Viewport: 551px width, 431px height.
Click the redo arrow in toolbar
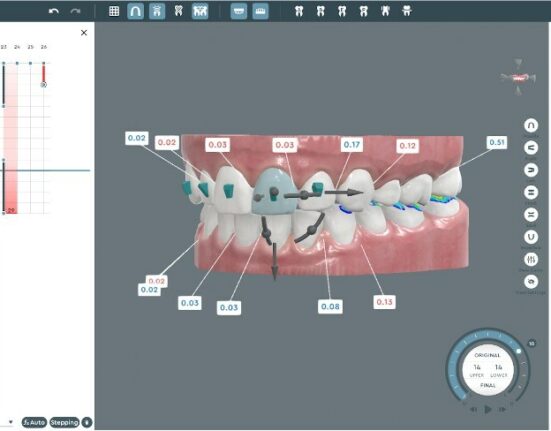coord(75,11)
